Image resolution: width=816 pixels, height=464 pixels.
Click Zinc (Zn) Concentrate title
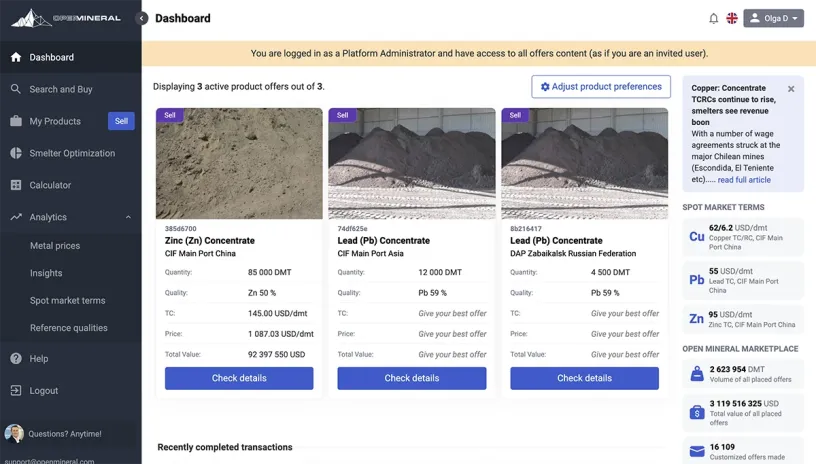click(210, 240)
